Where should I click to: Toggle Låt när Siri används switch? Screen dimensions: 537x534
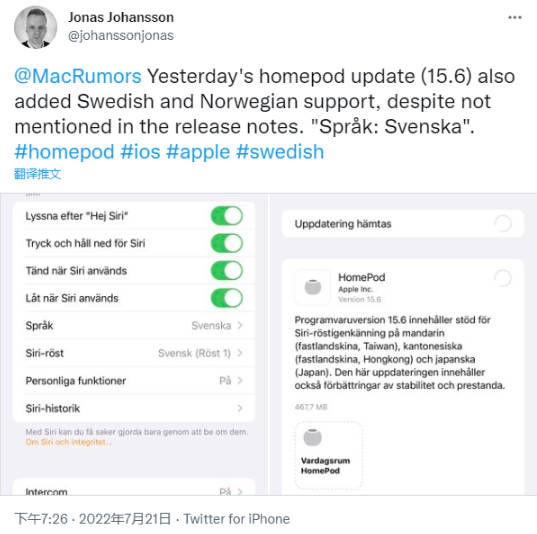click(x=227, y=298)
